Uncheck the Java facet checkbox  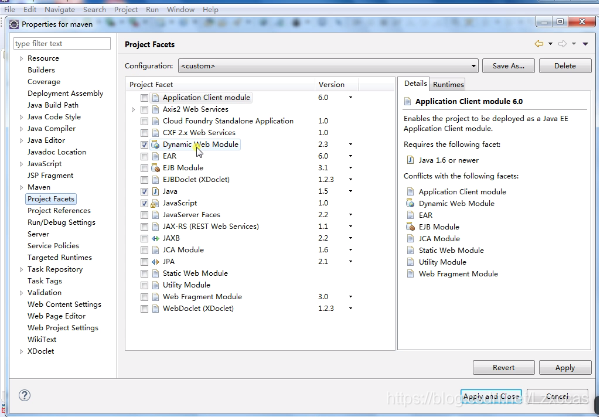pos(144,191)
